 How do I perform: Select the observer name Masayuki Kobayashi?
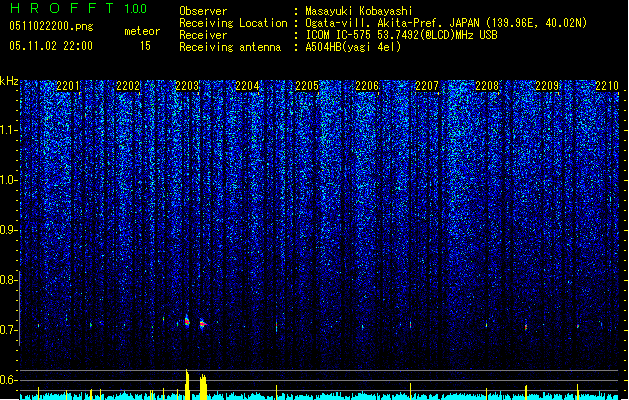pos(359,11)
